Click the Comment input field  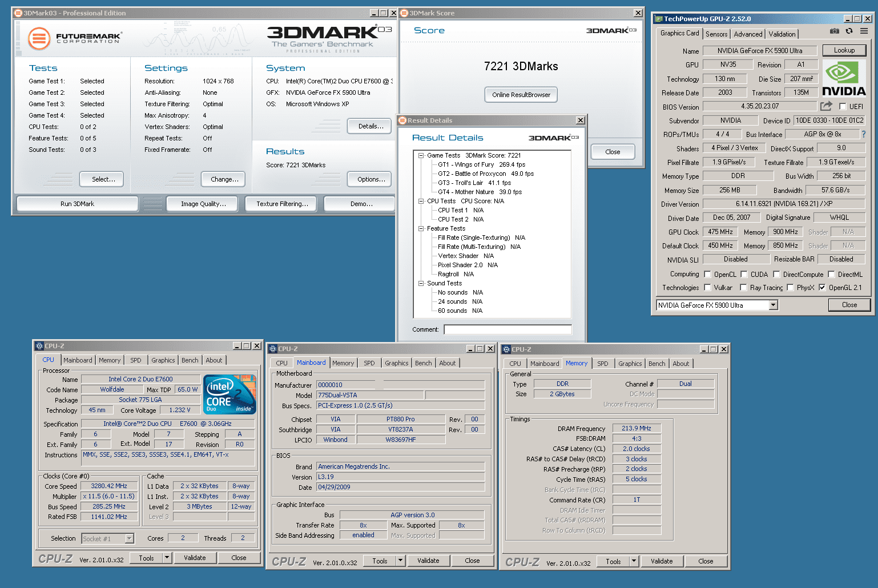[x=508, y=329]
